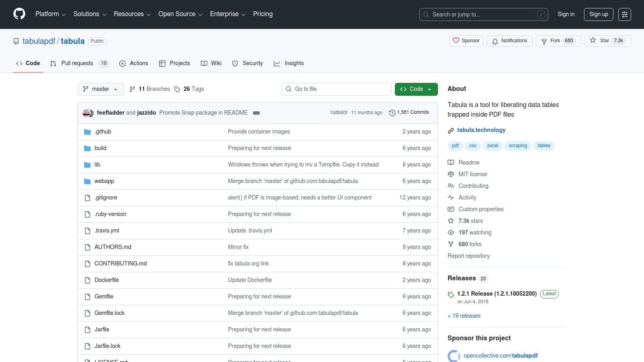
Task: Click the MIT license scale icon
Action: pos(451,174)
